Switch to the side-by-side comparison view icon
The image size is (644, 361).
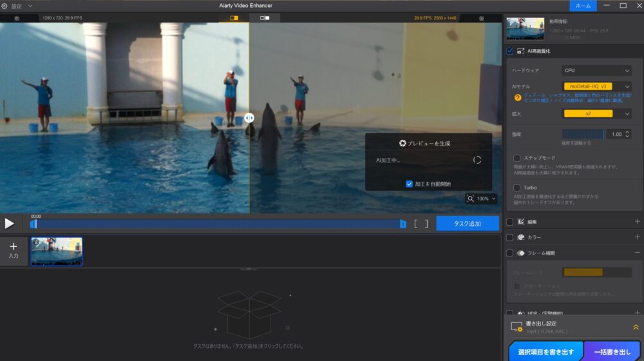coord(265,18)
